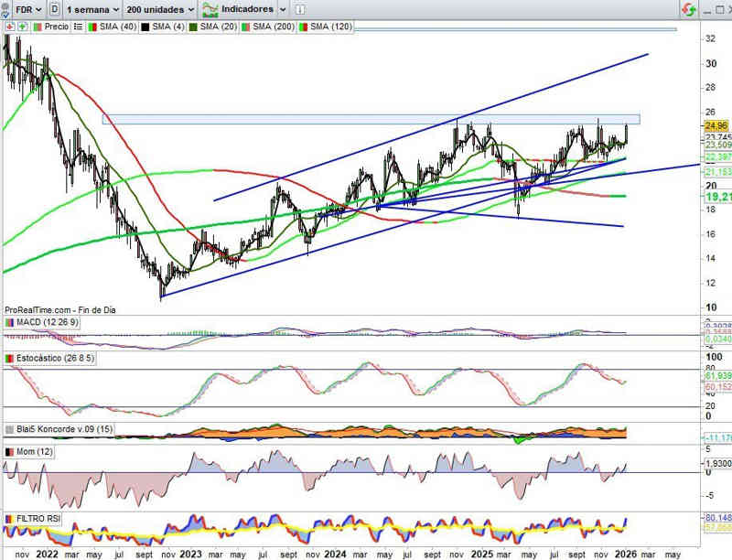
Task: Click the black SMA (4) color swatch
Action: tap(145, 27)
